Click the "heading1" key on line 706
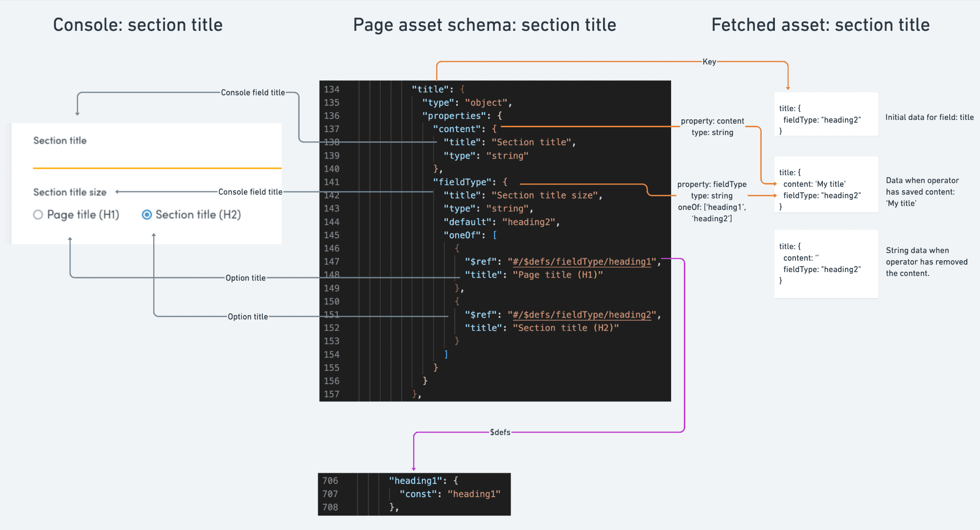The height and width of the screenshot is (530, 980). point(416,481)
